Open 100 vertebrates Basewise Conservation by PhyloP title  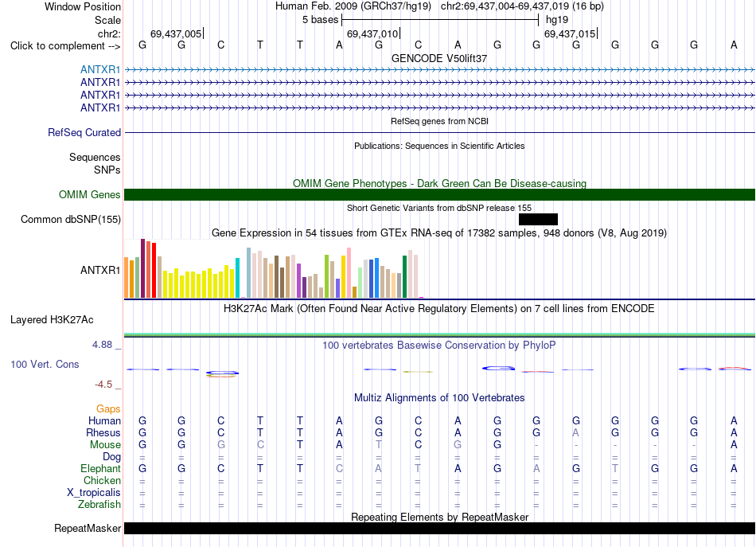pos(439,346)
